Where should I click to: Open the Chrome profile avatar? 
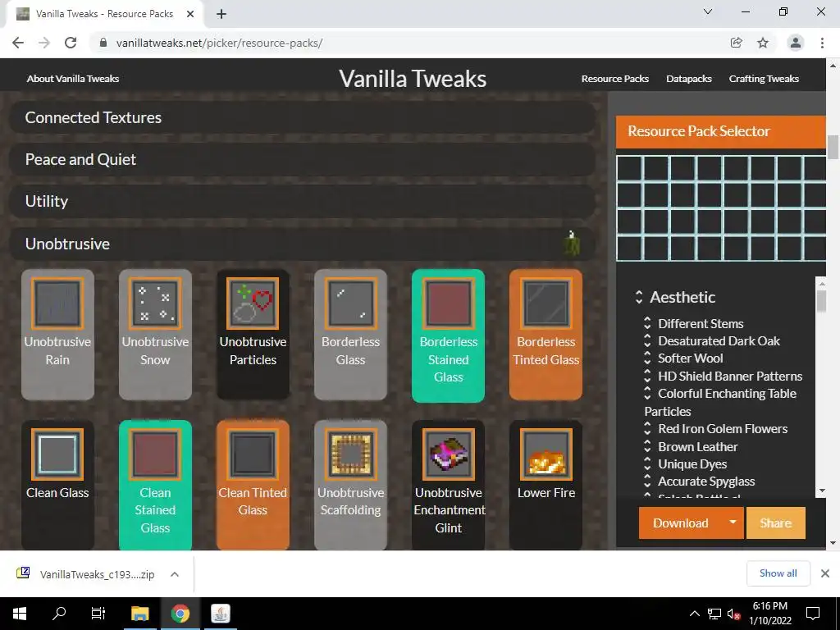[x=796, y=43]
